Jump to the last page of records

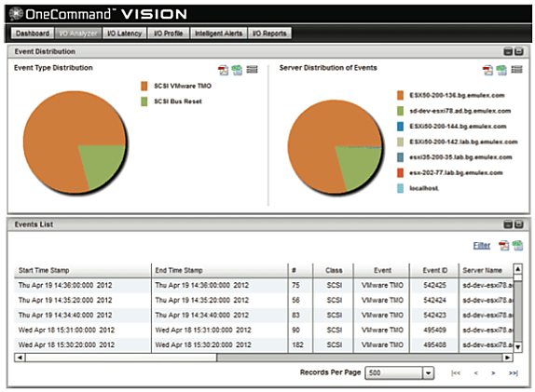514,373
